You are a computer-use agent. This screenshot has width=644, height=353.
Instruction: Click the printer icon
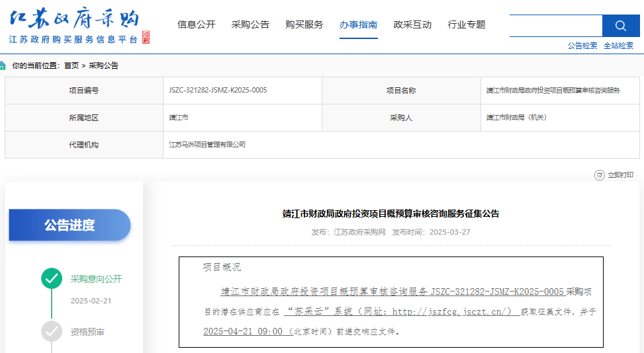[x=599, y=175]
